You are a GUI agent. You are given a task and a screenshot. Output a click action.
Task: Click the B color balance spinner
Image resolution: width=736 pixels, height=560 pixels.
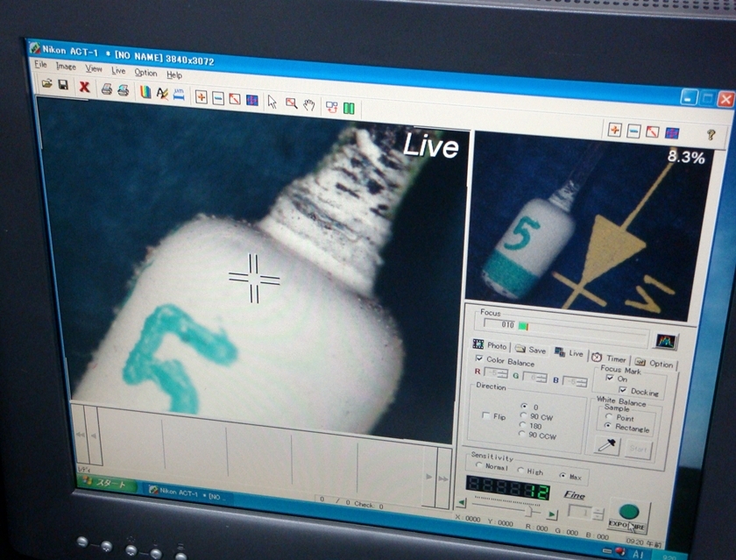[x=576, y=381]
